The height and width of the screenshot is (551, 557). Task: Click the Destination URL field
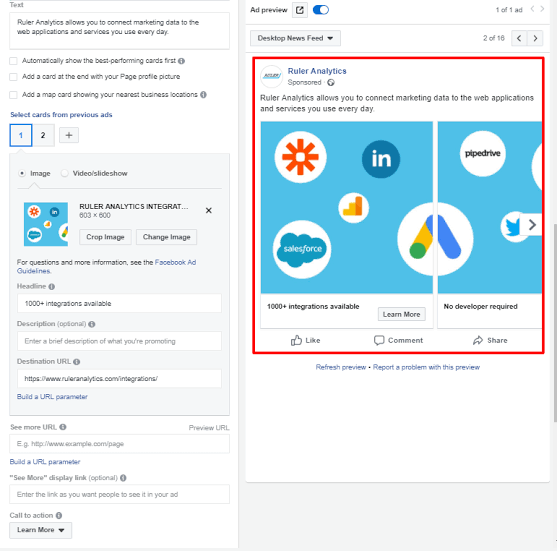[x=119, y=379]
